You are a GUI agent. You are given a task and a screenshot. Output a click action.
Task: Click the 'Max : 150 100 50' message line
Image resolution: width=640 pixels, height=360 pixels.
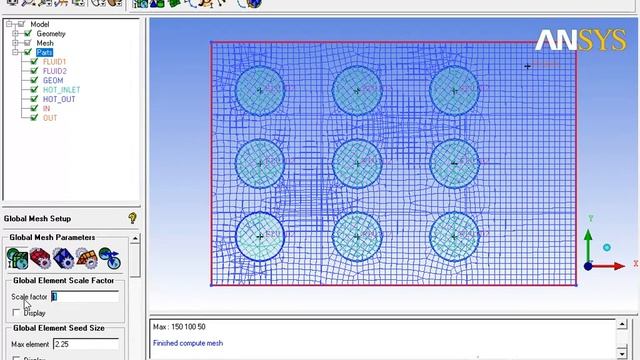179,327
